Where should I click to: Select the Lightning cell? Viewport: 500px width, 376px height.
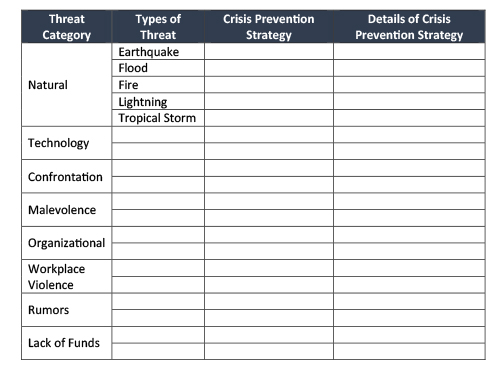coord(158,101)
